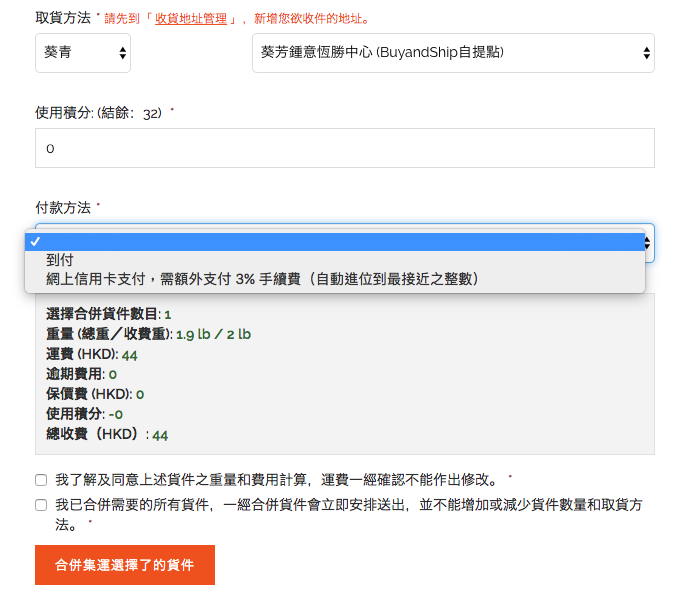Click the 使用積分 input field
693x596 pixels.
tap(344, 148)
